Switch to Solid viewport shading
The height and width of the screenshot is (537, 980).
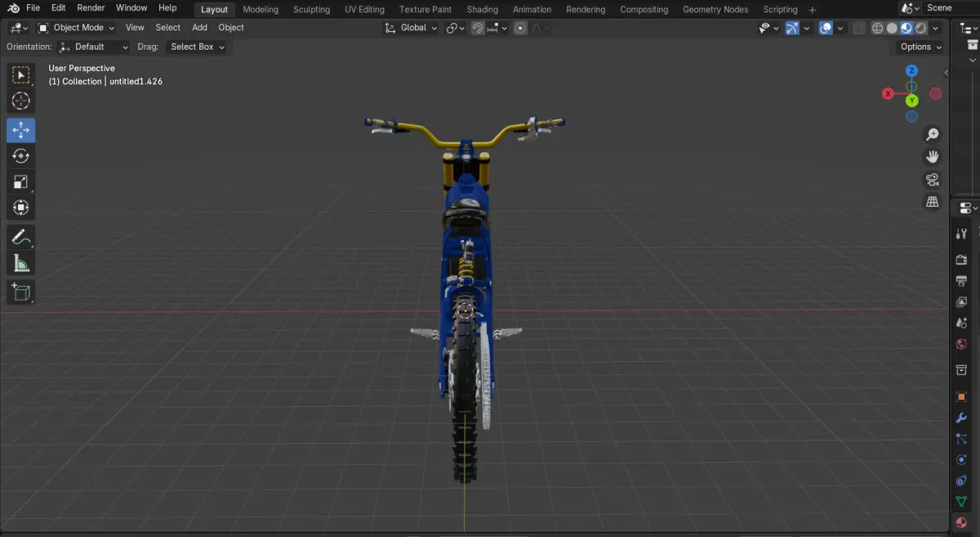pos(892,28)
